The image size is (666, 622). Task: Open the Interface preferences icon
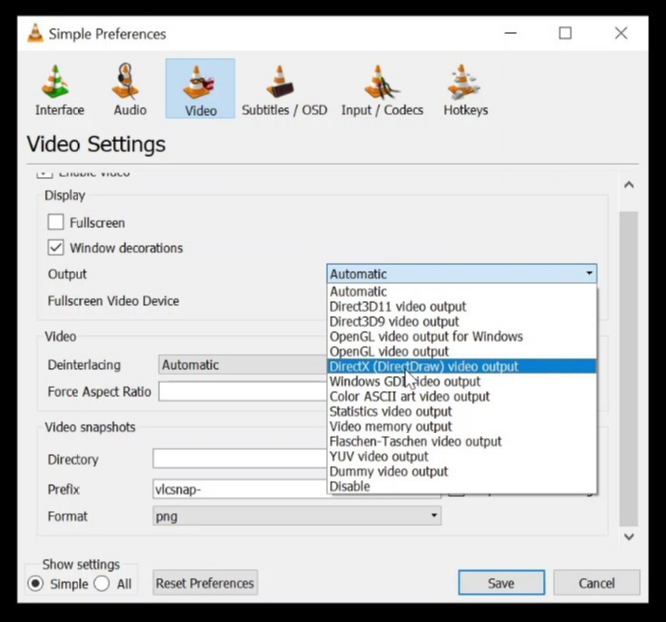pos(59,89)
